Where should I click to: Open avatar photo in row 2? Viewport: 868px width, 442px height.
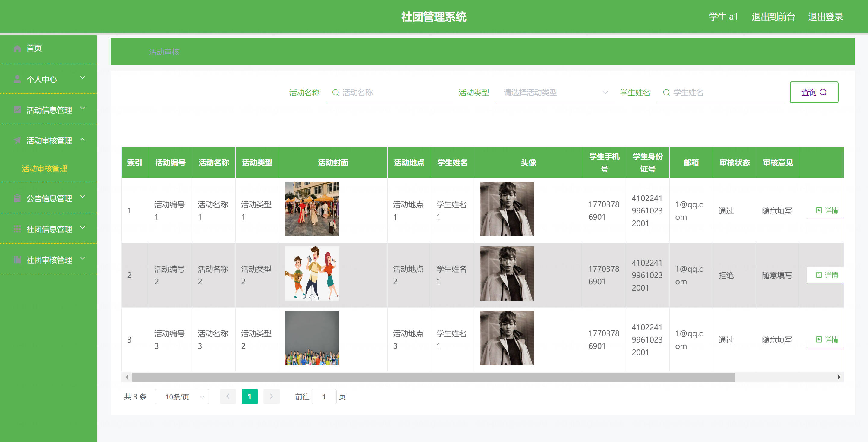[x=506, y=273]
